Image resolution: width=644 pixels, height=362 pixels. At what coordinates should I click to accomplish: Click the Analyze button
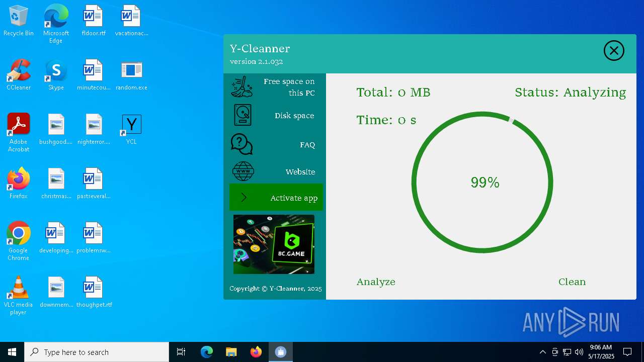376,282
